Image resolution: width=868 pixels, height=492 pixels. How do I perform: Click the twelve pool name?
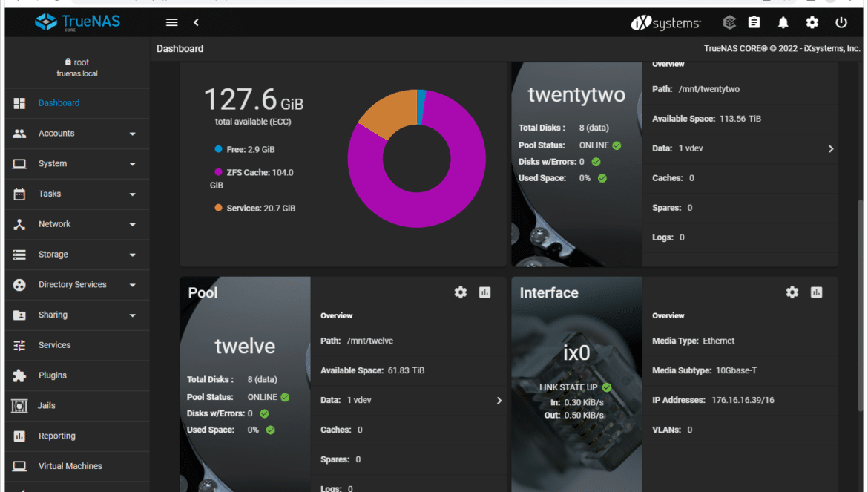click(245, 347)
